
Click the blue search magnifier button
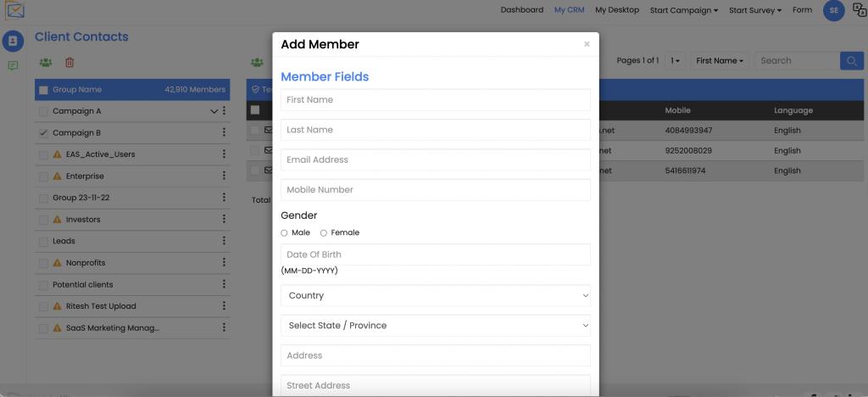pos(851,61)
